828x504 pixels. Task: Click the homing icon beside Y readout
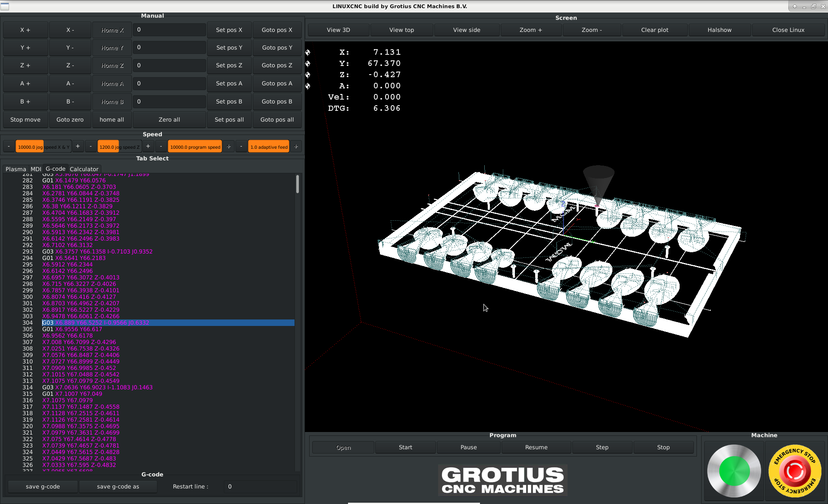pyautogui.click(x=308, y=63)
